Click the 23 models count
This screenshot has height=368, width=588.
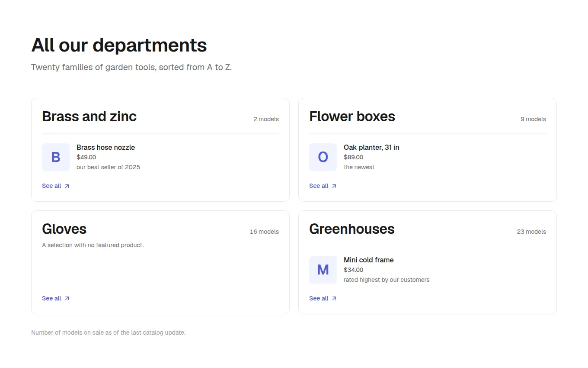(531, 232)
